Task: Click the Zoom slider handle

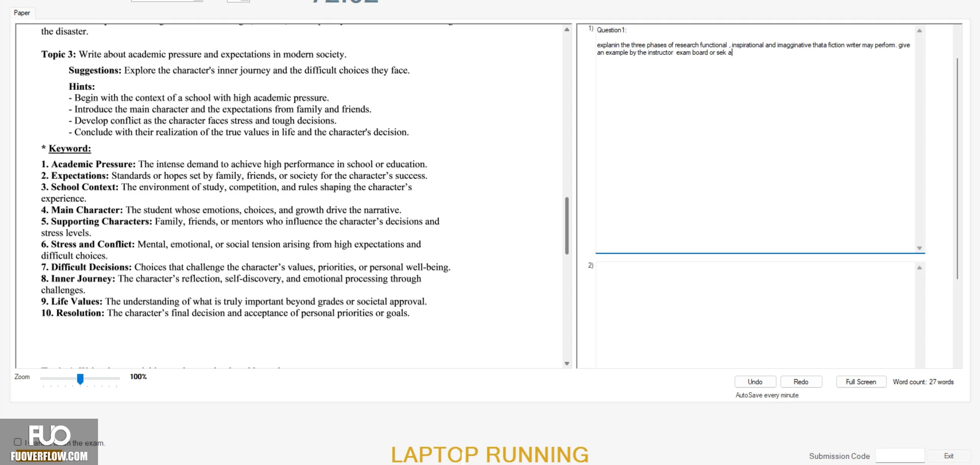Action: 80,379
